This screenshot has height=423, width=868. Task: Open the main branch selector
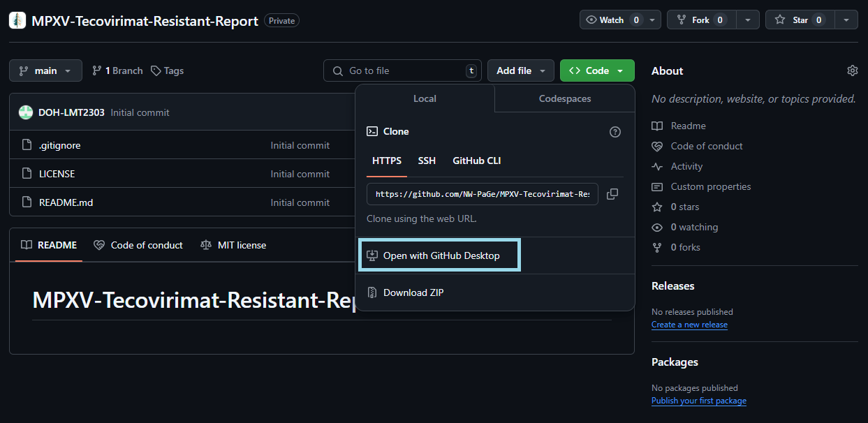45,70
